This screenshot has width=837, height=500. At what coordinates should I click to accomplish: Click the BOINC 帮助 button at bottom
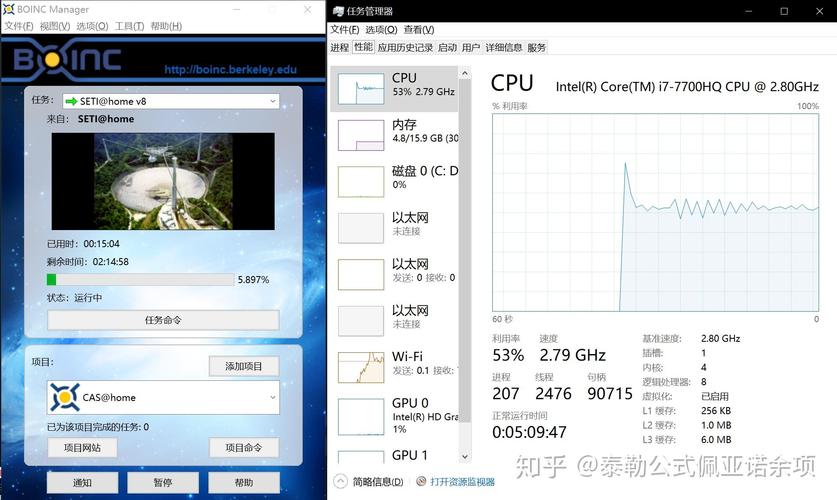pos(243,482)
